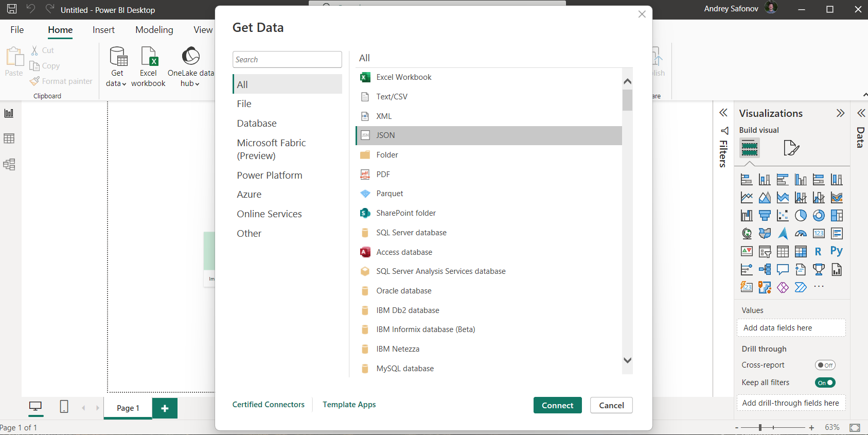Select the Filled map visual
The image size is (868, 435).
pos(765,234)
